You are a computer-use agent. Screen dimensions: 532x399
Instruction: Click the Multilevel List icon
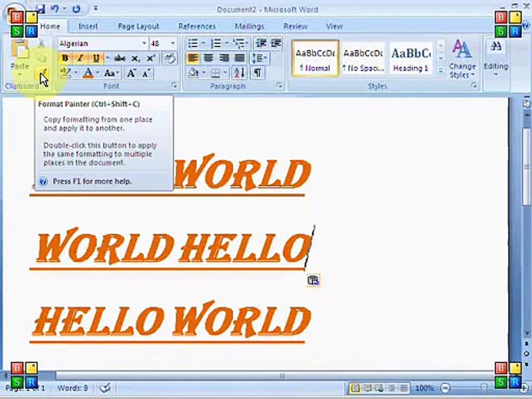click(x=238, y=43)
